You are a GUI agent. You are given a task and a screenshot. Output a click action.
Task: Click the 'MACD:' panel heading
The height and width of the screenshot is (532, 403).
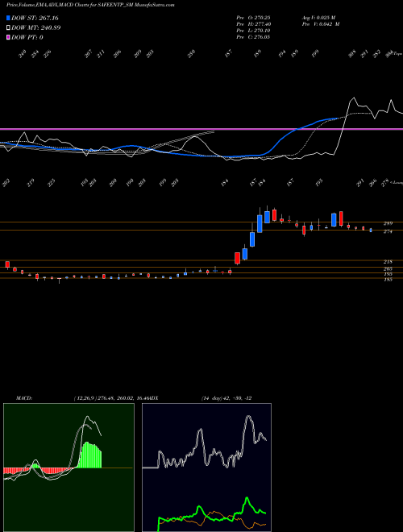(x=24, y=398)
